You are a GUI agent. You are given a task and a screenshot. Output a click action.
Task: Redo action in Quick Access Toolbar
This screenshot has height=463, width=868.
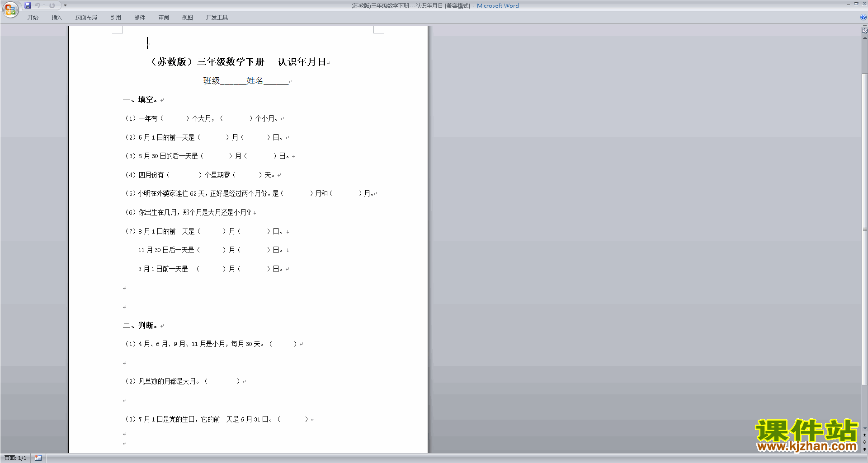pyautogui.click(x=52, y=5)
